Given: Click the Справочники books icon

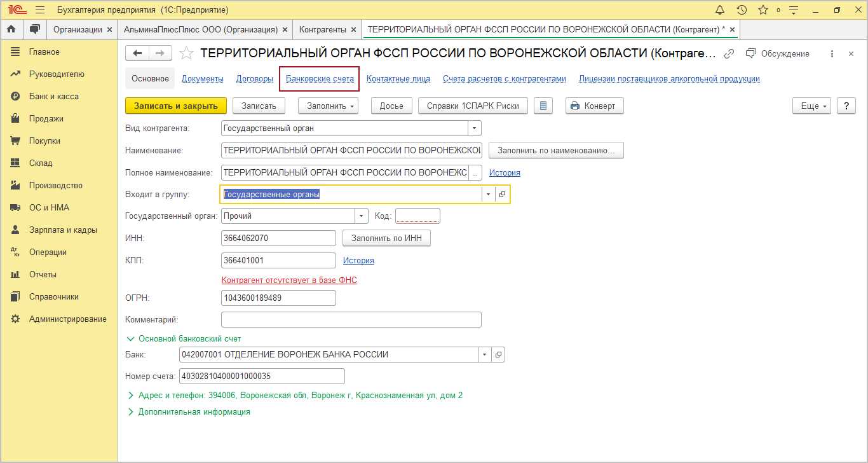Looking at the screenshot, I should pos(15,297).
